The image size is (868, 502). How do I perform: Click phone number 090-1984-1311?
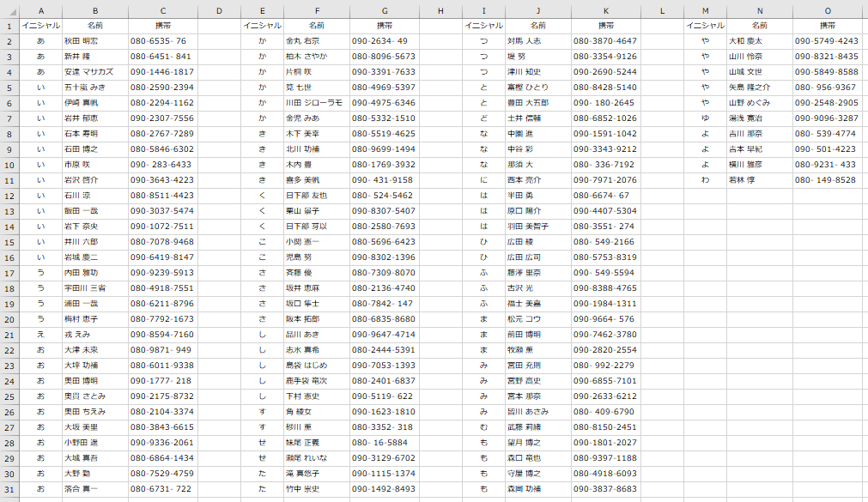click(x=606, y=304)
